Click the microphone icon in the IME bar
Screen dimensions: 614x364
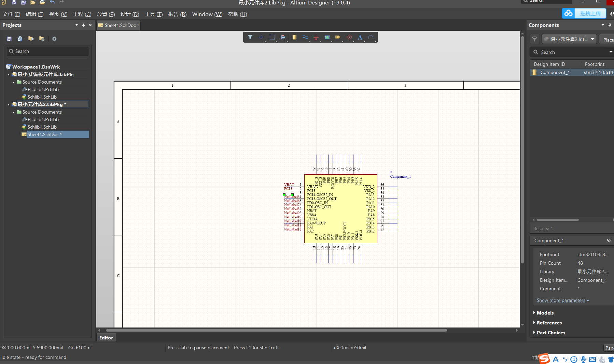point(583,359)
